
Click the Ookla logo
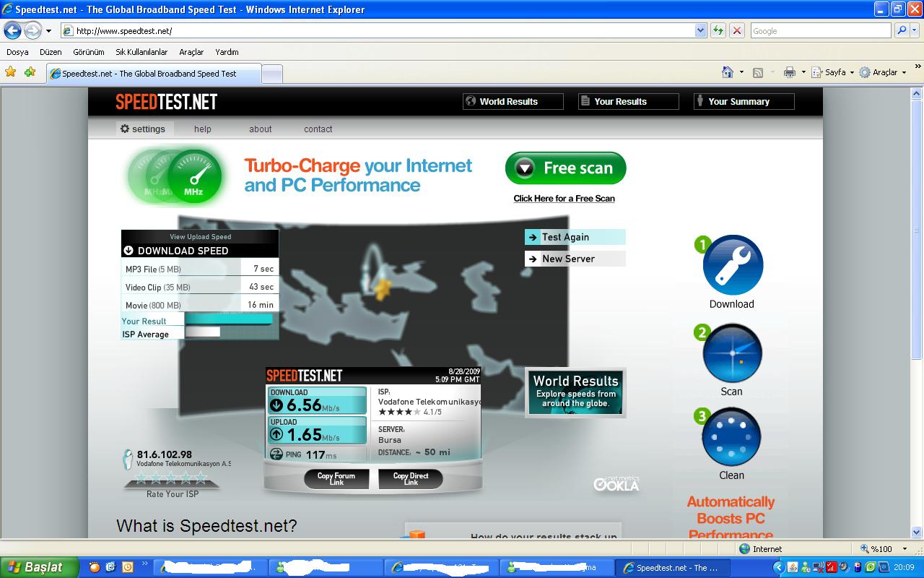(x=616, y=483)
